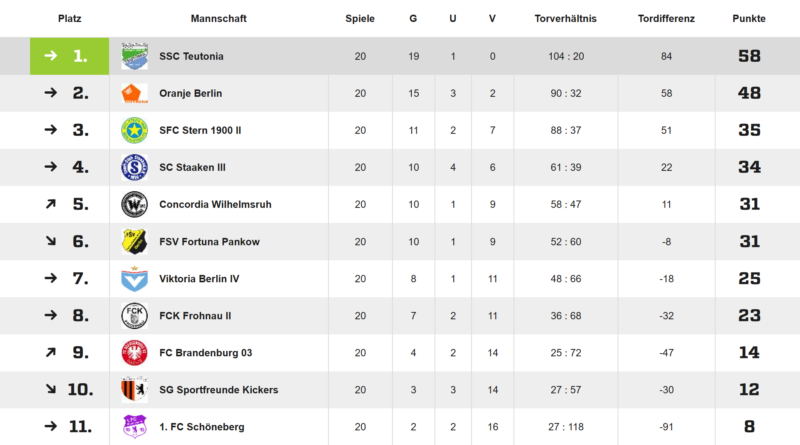Click the FCK Frohnau II logo
This screenshot has height=445, width=800.
click(134, 315)
